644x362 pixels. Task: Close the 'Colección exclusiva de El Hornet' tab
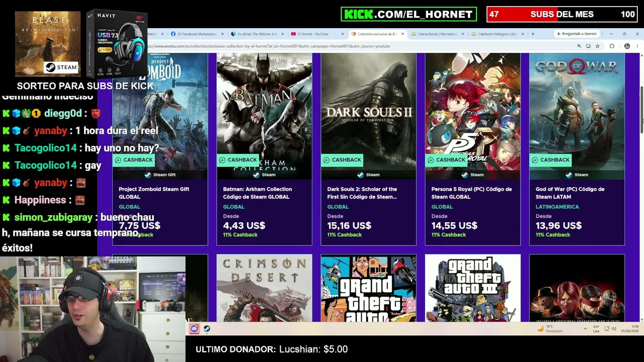[403, 34]
